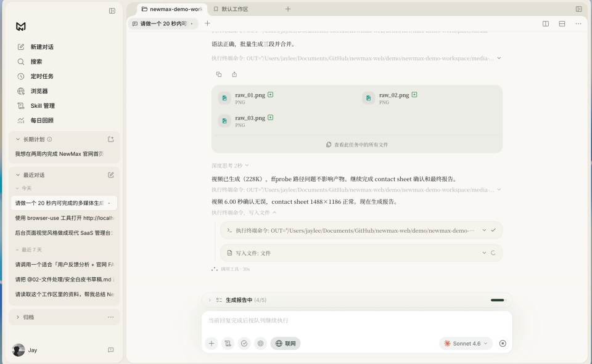The image size is (592, 364).
Task: Toggle the checkmark circle option in input bar
Action: tap(244, 343)
